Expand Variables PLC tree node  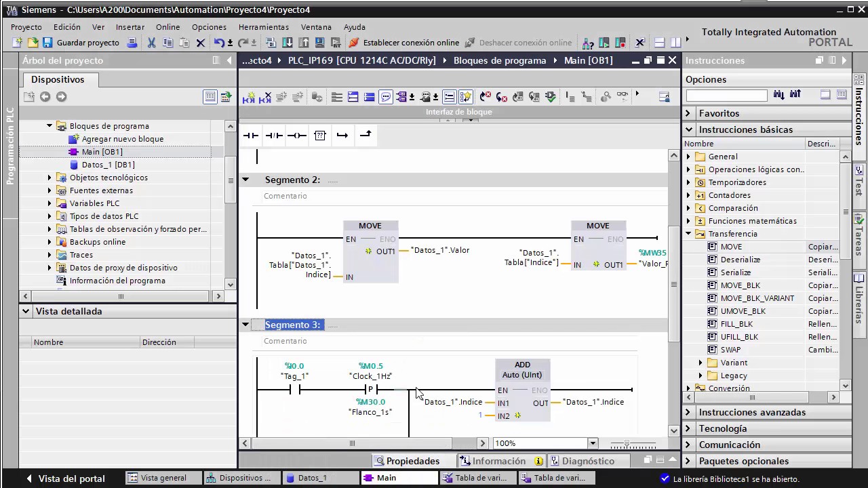tap(50, 203)
